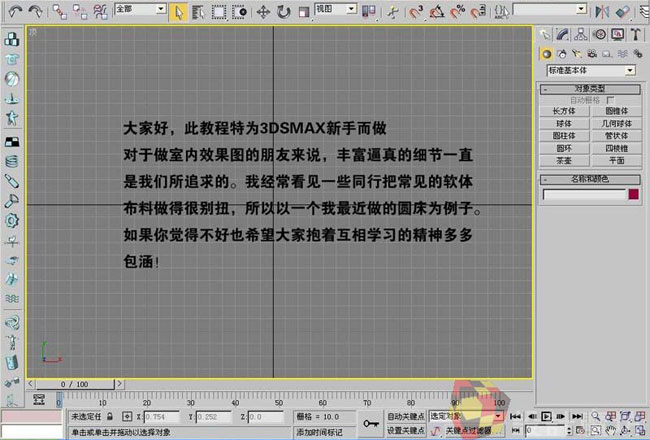Select the Cameras category icon
The height and width of the screenshot is (440, 650).
pos(592,54)
